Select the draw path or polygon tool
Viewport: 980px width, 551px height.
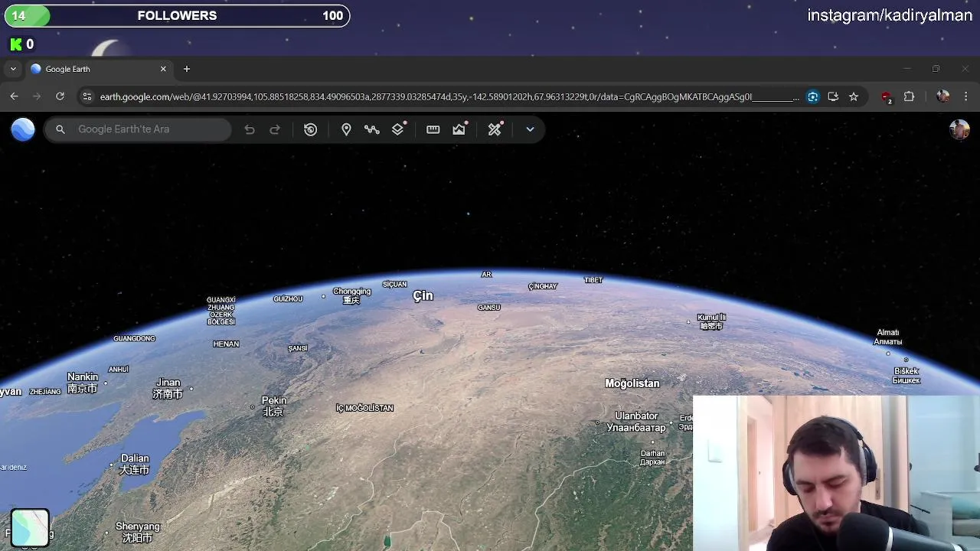click(x=372, y=129)
